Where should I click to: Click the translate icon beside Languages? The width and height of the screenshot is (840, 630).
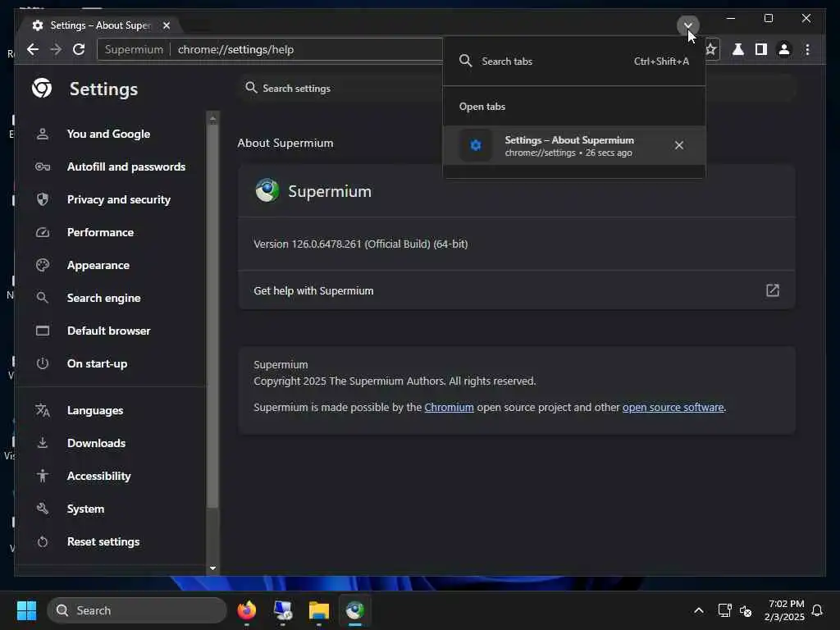click(x=43, y=410)
